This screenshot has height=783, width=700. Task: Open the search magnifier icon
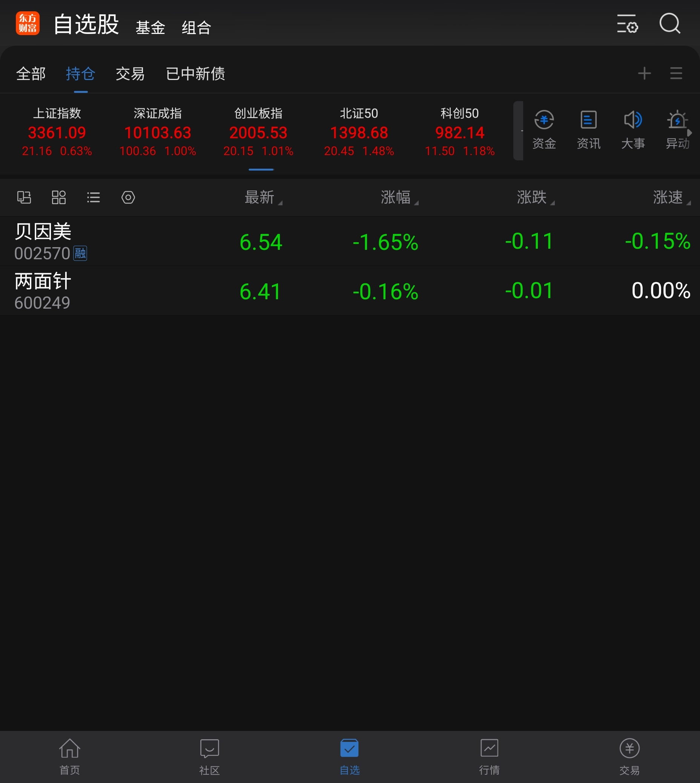click(x=670, y=23)
